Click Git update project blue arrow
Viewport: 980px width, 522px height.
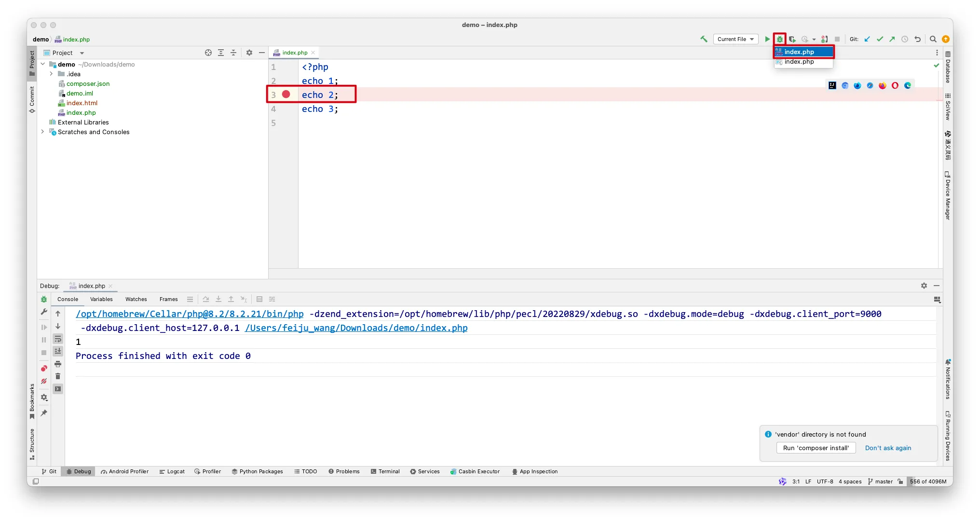867,39
